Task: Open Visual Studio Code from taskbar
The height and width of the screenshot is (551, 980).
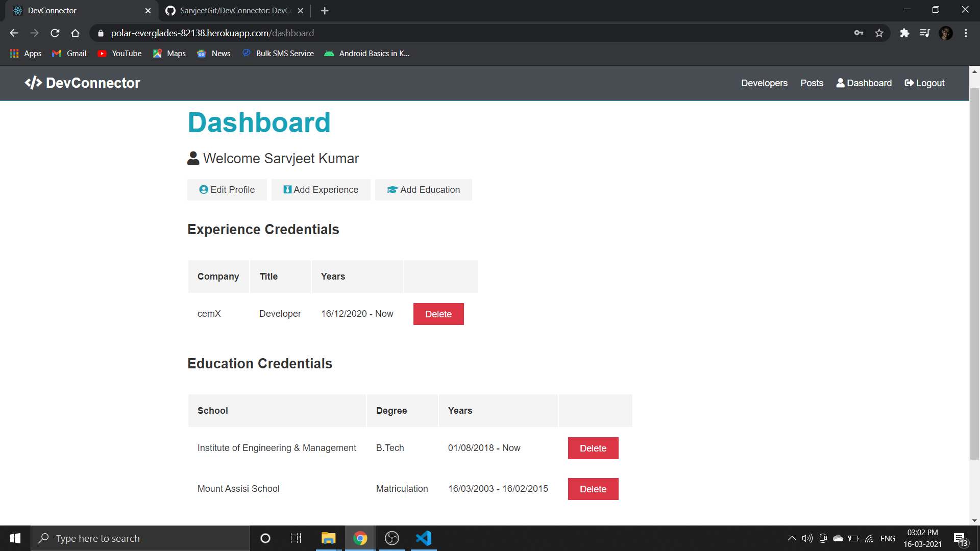Action: click(423, 538)
